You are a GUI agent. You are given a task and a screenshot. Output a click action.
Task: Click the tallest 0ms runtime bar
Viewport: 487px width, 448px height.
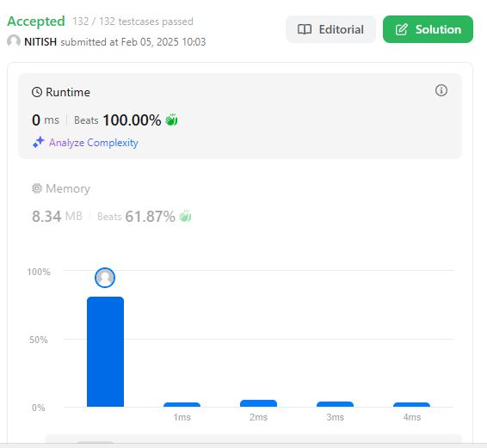[x=105, y=352]
